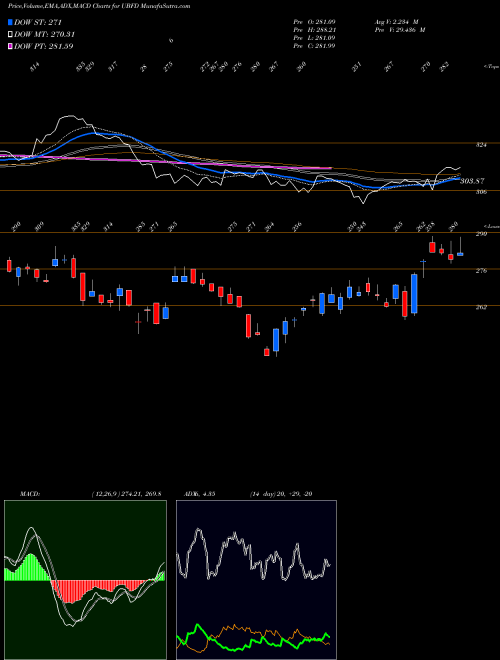Click the white DOW MT legend swatch
This screenshot has width=500, height=660.
pos(10,34)
